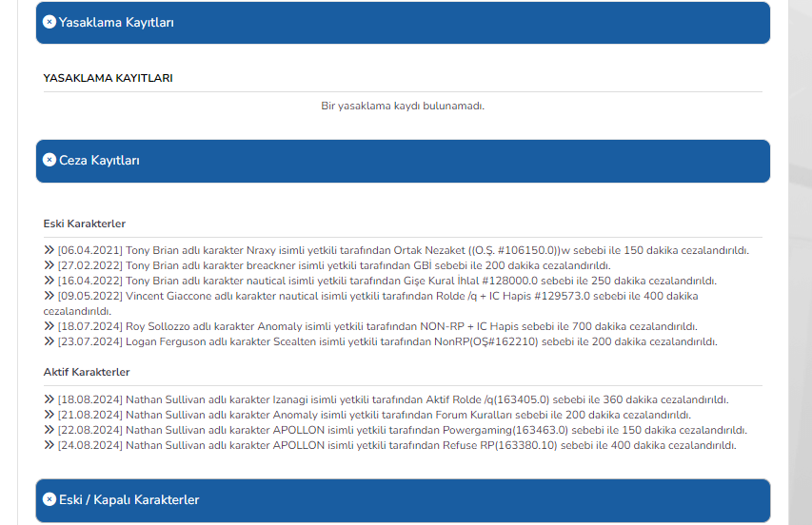Click the double-chevron icon before the 18.08.2024 record
The image size is (812, 525).
click(49, 399)
